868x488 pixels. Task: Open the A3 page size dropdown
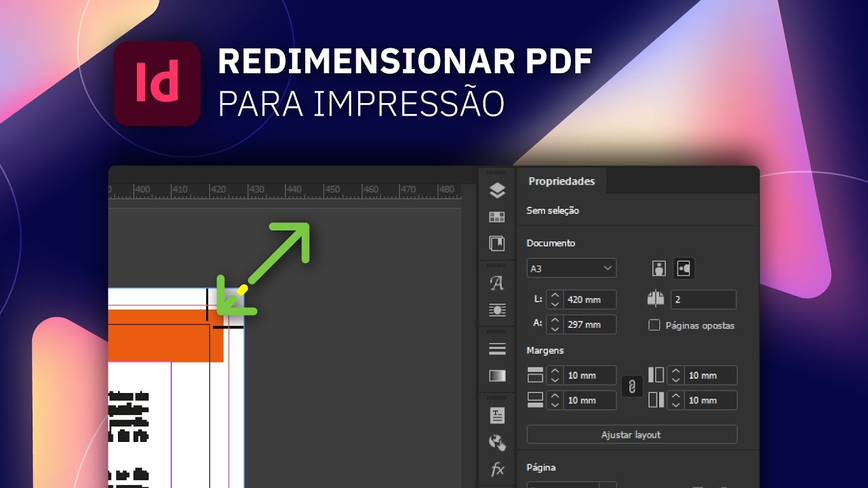coord(571,268)
